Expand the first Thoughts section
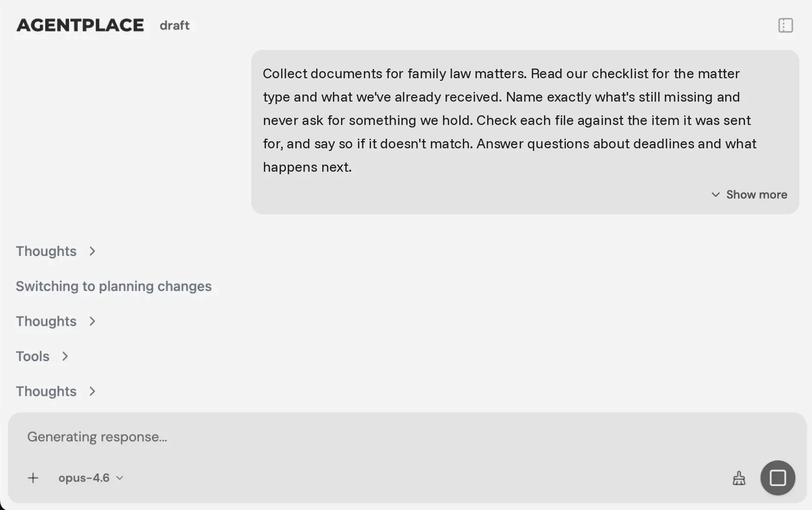This screenshot has width=812, height=510. pos(56,251)
